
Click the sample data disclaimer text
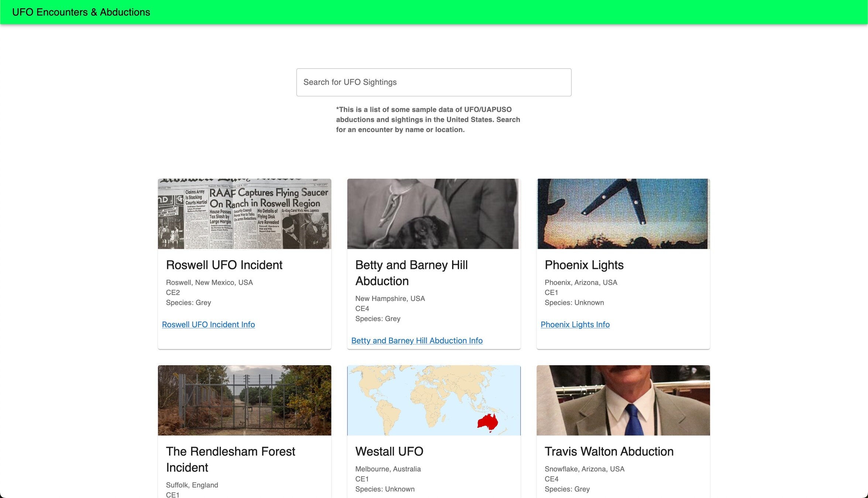point(428,120)
